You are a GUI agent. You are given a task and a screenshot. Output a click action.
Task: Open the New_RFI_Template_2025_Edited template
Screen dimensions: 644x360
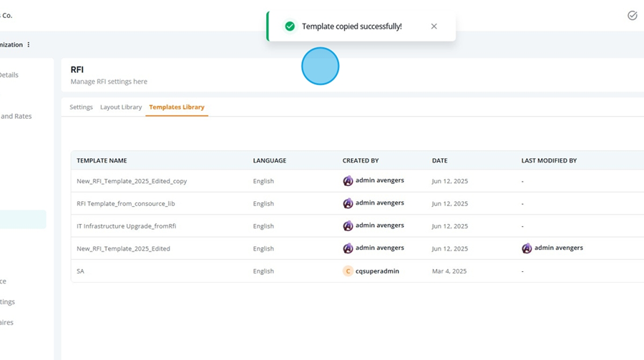(x=123, y=248)
